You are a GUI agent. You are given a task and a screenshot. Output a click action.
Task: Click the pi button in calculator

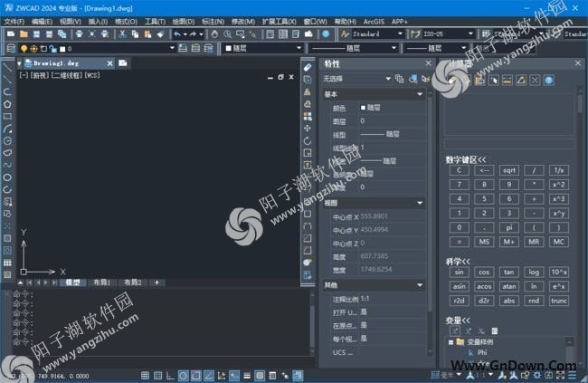pos(509,227)
